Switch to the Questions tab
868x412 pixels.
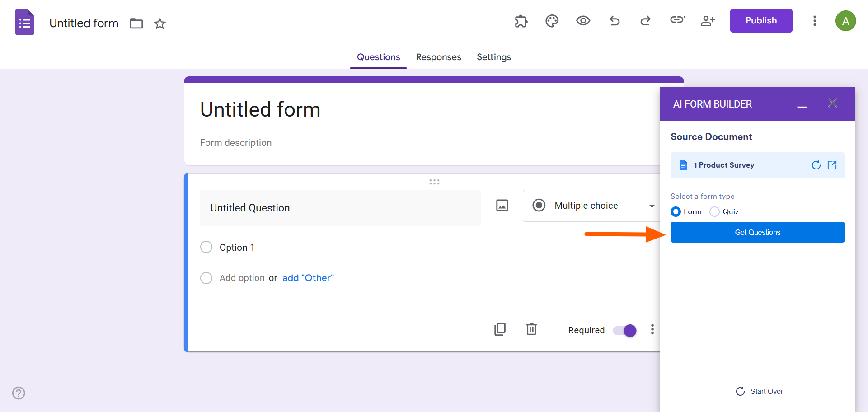click(x=378, y=57)
